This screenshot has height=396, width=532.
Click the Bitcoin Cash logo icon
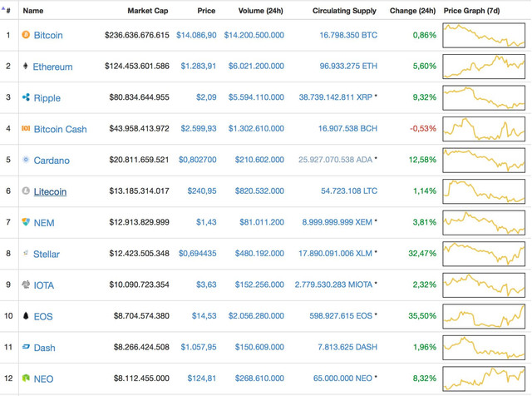click(x=26, y=128)
